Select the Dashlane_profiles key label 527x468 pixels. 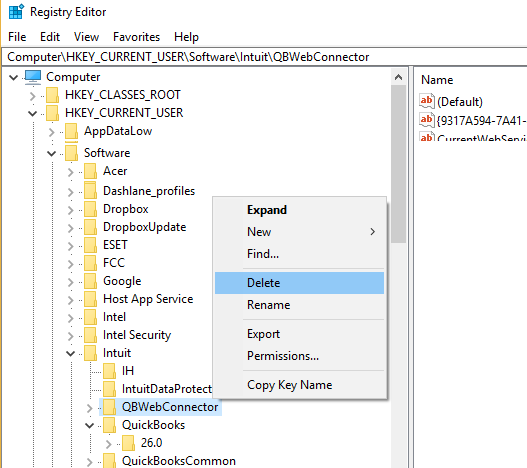pos(149,191)
